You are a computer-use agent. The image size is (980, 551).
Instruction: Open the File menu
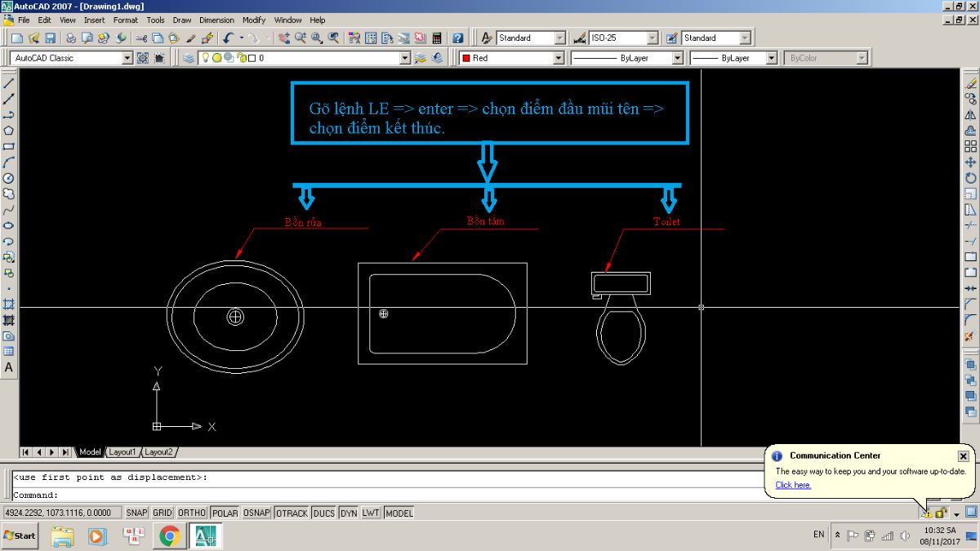coord(24,20)
